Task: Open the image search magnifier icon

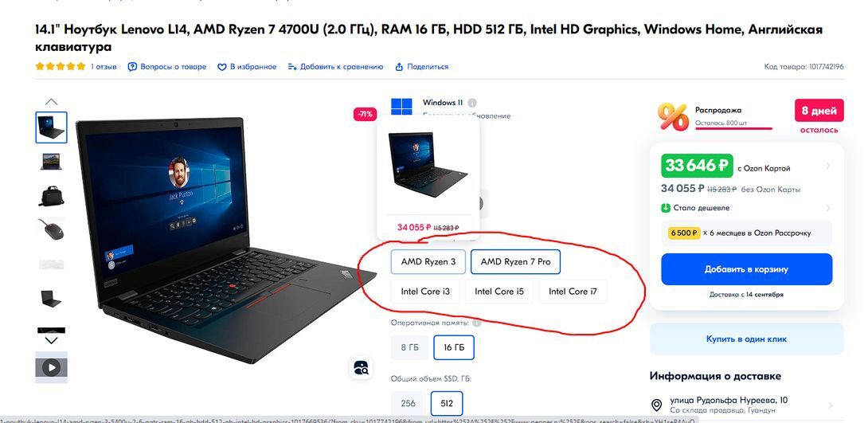Action: pos(361,367)
